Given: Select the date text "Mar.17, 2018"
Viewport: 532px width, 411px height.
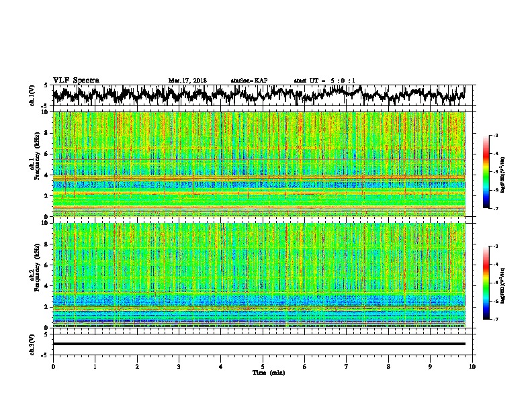Looking at the screenshot, I should [187, 81].
